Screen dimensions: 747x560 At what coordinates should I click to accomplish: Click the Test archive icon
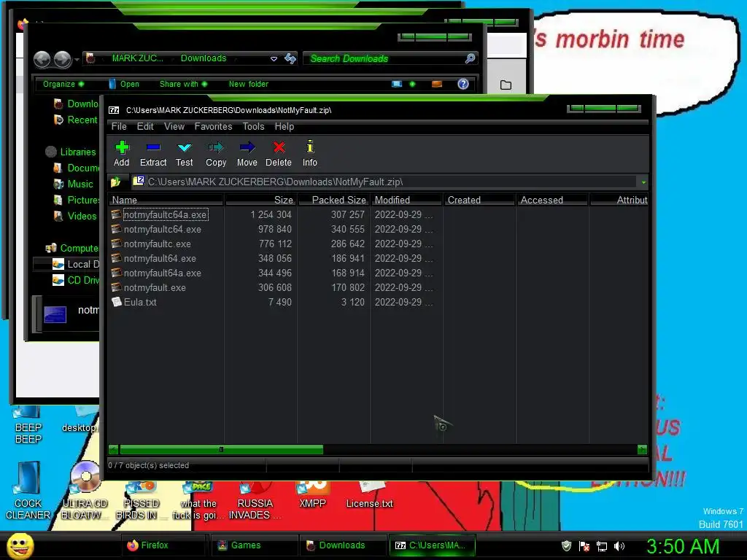185,153
